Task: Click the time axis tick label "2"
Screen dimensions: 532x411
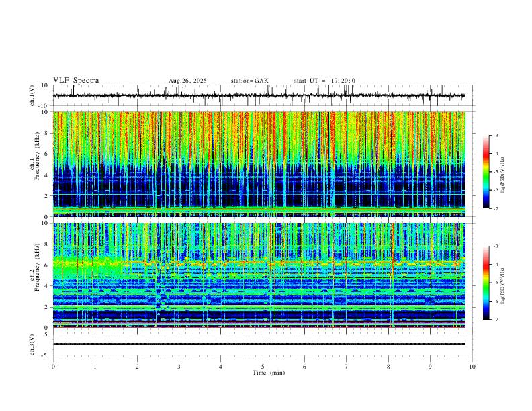Action: click(x=137, y=367)
